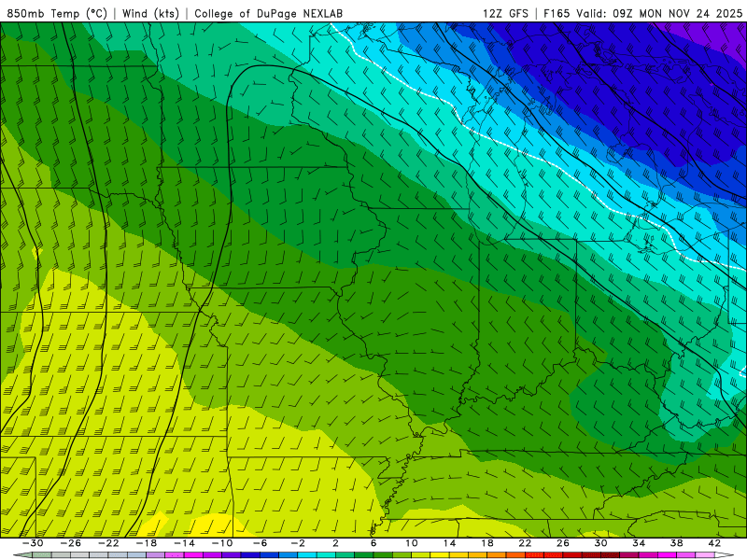This screenshot has width=747, height=560.
Task: Click the 30 value on the temperature scale
Action: [x=600, y=543]
